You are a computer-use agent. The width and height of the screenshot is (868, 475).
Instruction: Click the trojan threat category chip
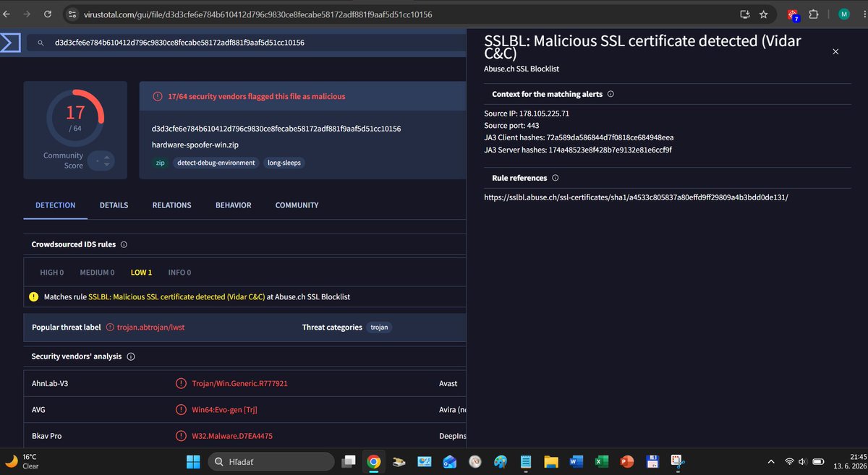tap(379, 328)
